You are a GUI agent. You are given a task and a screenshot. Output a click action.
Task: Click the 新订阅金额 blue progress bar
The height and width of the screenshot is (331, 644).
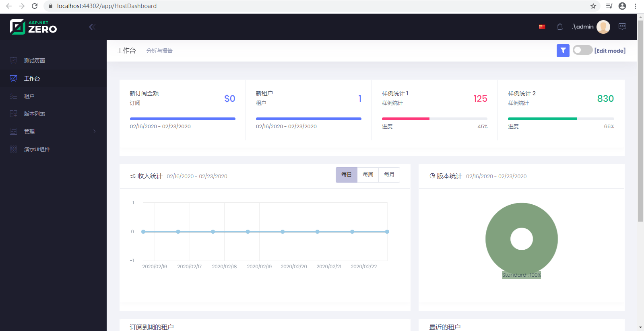(x=183, y=119)
